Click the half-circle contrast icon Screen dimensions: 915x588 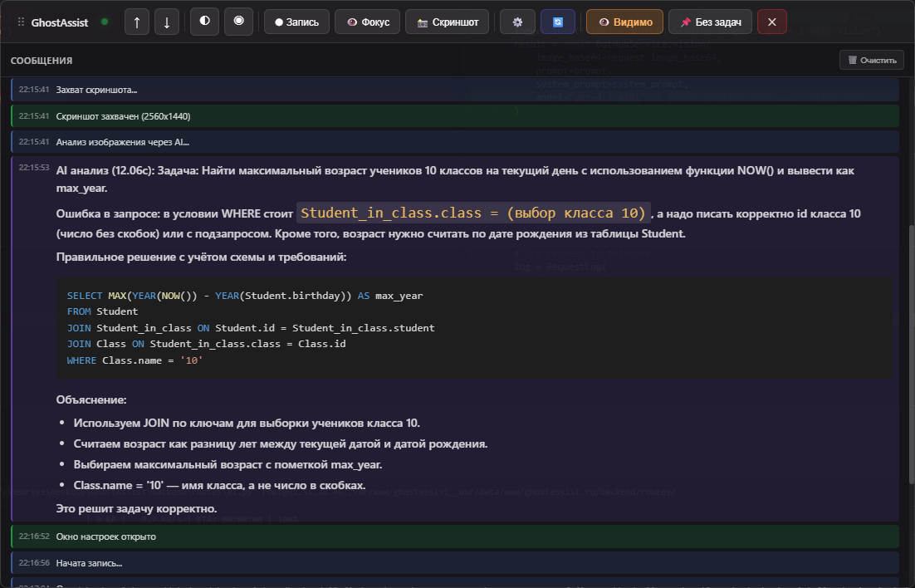tap(204, 22)
